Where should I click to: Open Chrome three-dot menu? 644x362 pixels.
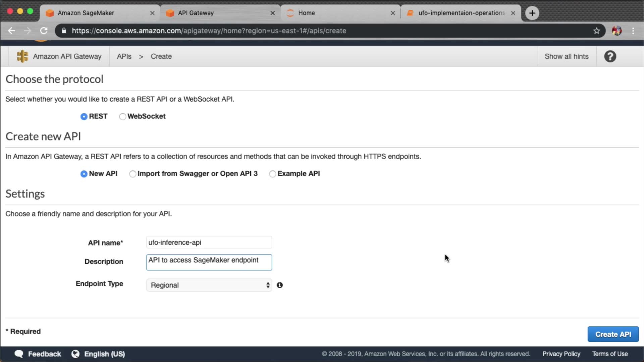point(633,31)
